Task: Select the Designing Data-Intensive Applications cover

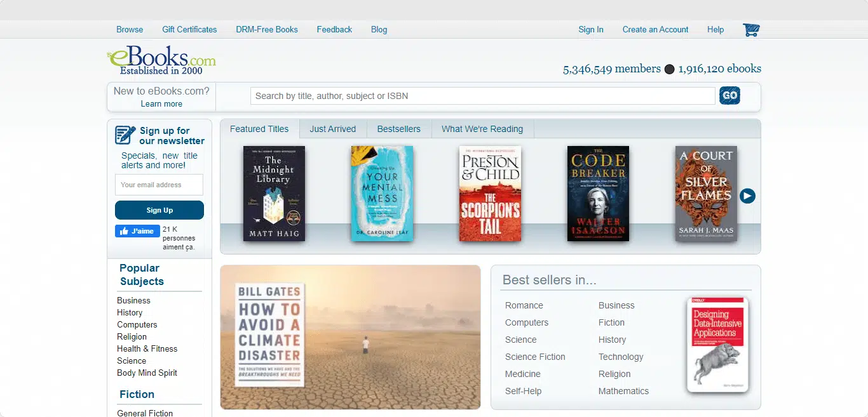Action: click(717, 345)
